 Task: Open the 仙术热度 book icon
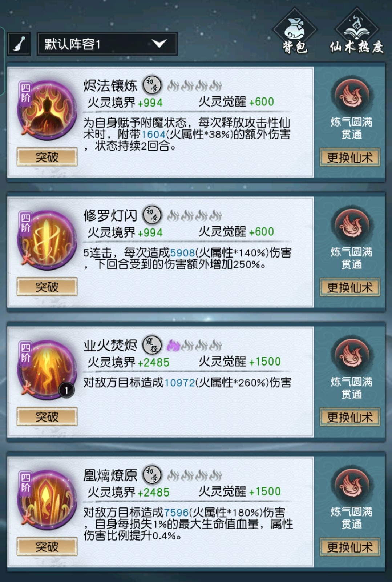point(356,32)
